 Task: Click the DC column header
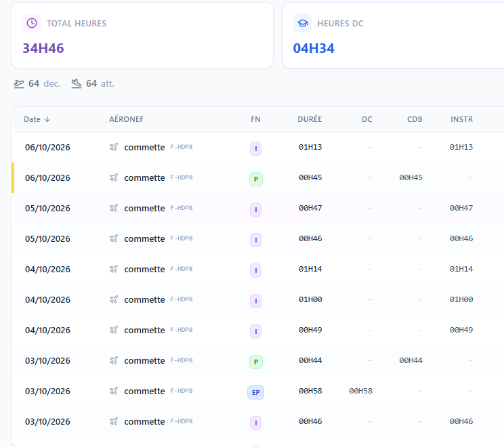pyautogui.click(x=366, y=119)
